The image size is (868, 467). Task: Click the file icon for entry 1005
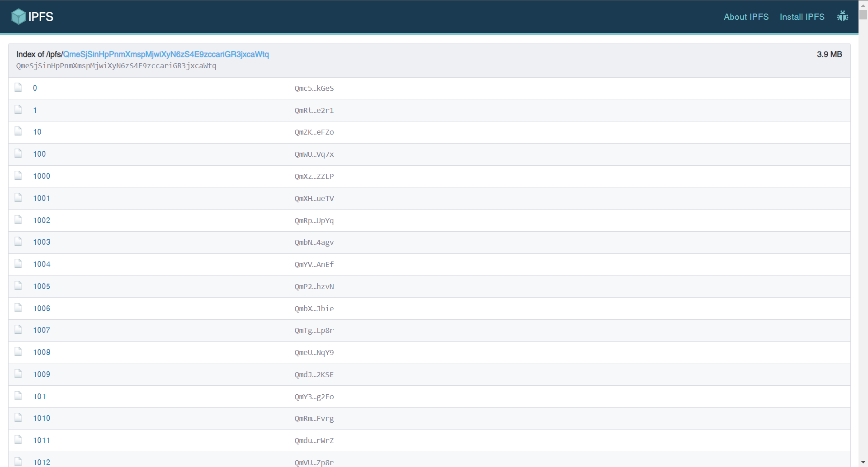pyautogui.click(x=18, y=285)
